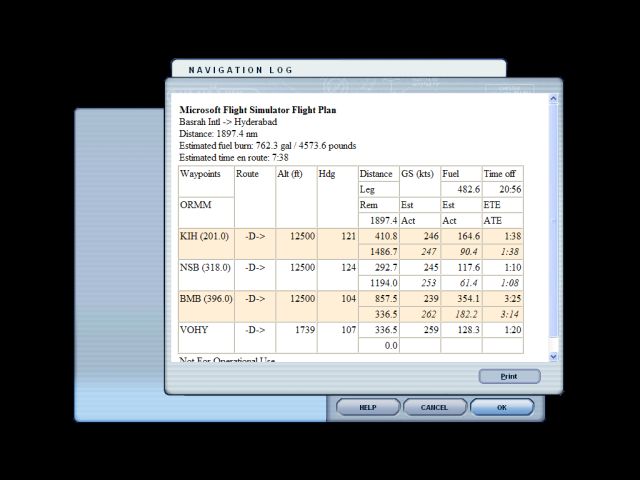Click the GS (kts) column header
This screenshot has height=480, width=640.
pyautogui.click(x=419, y=174)
